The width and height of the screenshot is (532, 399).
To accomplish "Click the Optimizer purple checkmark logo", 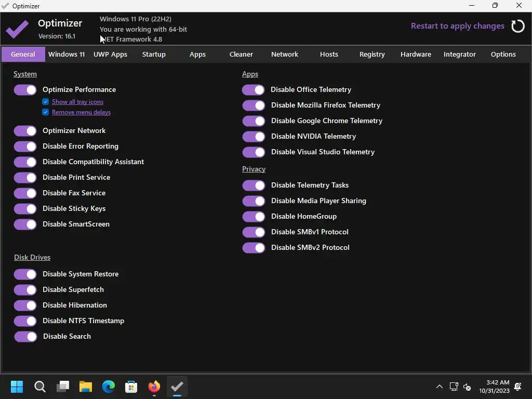I will tap(17, 29).
